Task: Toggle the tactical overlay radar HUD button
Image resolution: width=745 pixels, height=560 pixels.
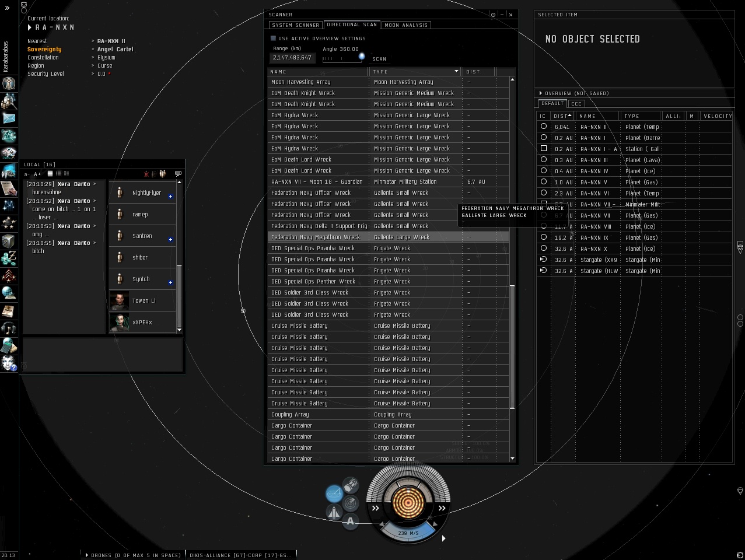Action: pos(351,503)
